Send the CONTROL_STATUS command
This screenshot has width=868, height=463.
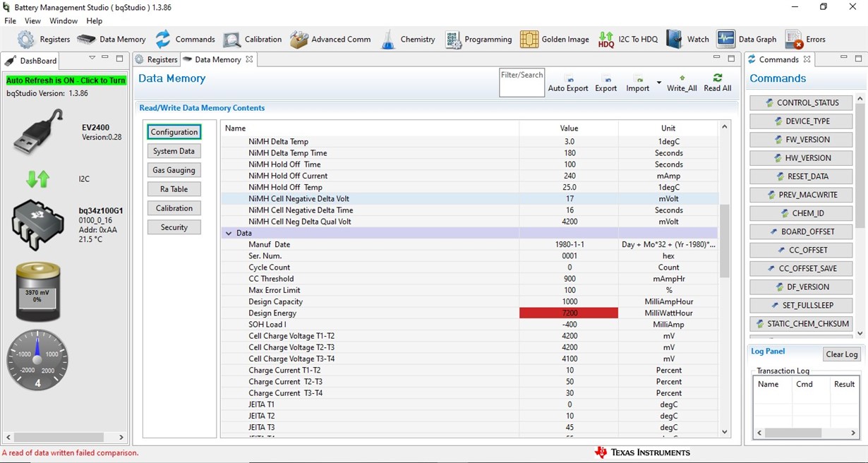pyautogui.click(x=801, y=103)
